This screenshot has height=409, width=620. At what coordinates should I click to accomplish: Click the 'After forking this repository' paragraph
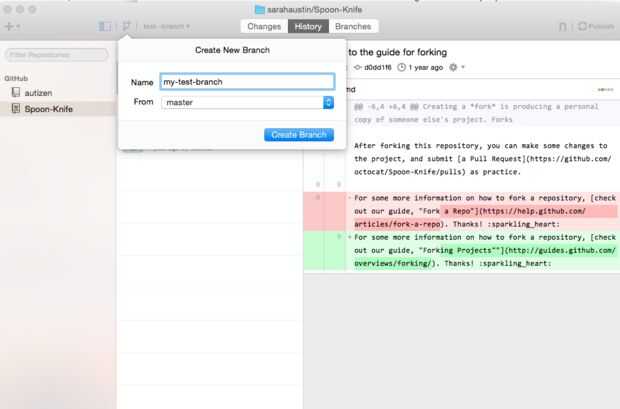tap(482, 159)
